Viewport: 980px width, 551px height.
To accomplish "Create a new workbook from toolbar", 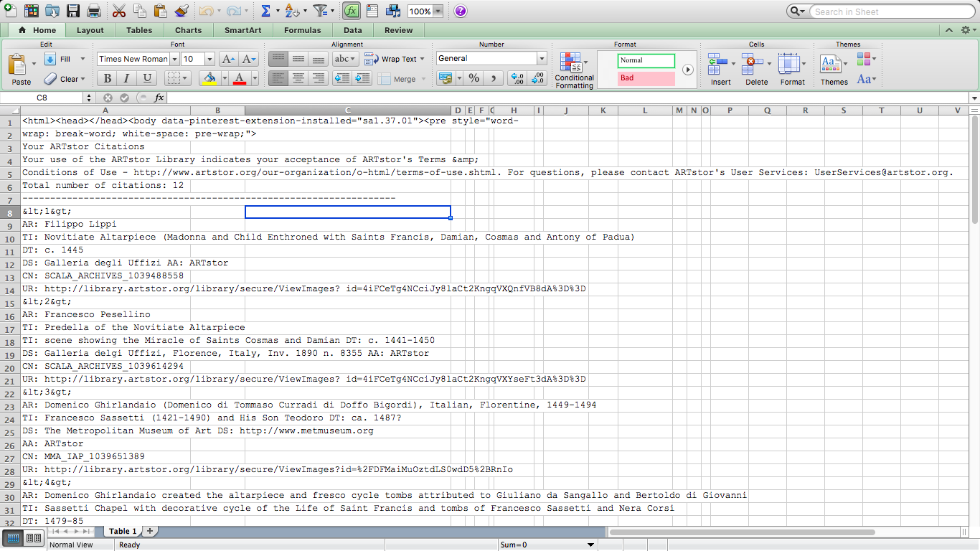I will click(10, 11).
